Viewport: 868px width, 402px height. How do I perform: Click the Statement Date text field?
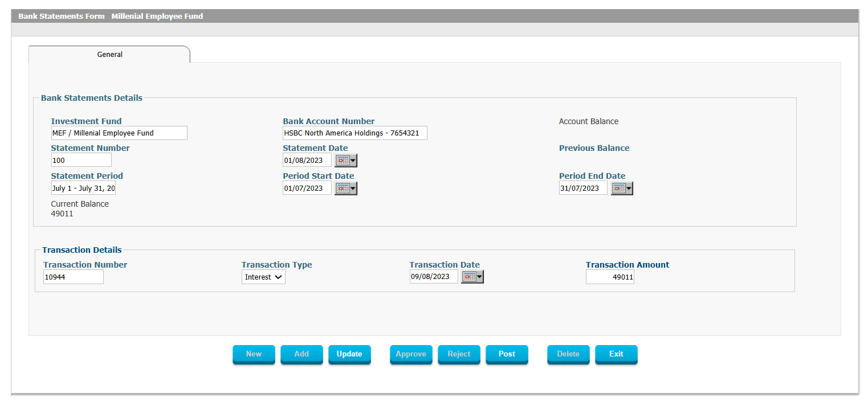[x=307, y=161]
